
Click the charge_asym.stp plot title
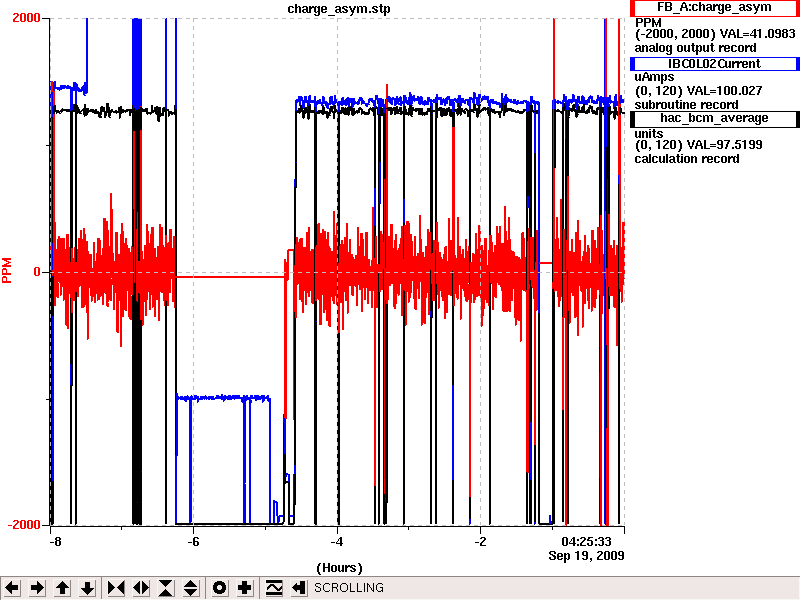[x=339, y=9]
